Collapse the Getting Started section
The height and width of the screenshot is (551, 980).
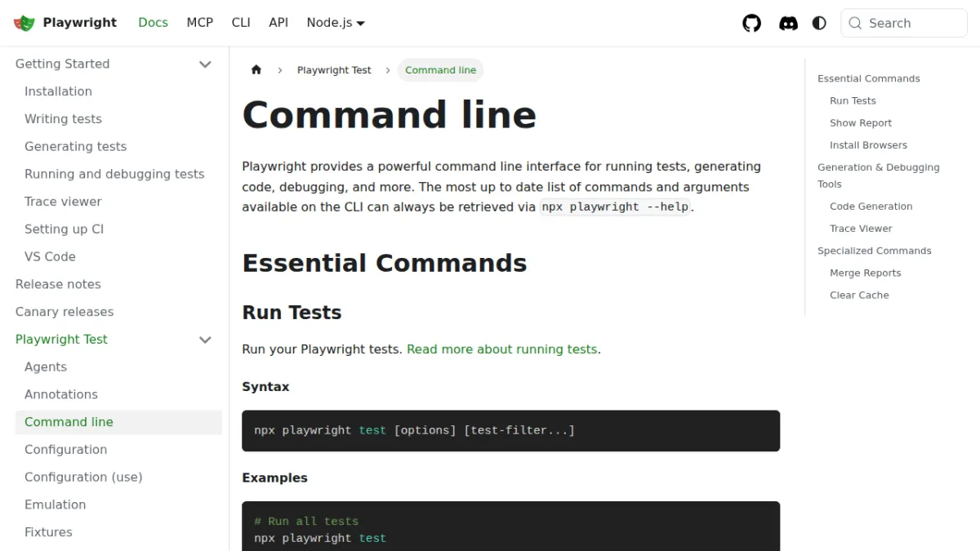pos(205,64)
